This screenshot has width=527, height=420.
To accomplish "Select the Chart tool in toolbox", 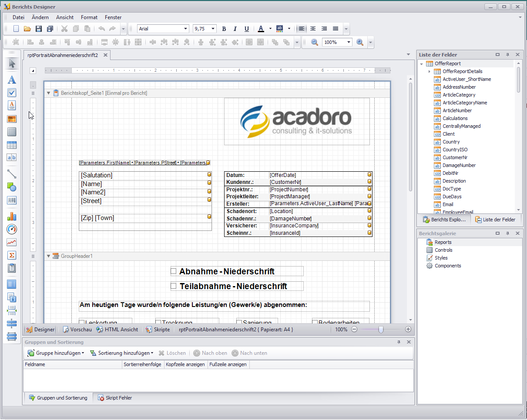I will (12, 216).
